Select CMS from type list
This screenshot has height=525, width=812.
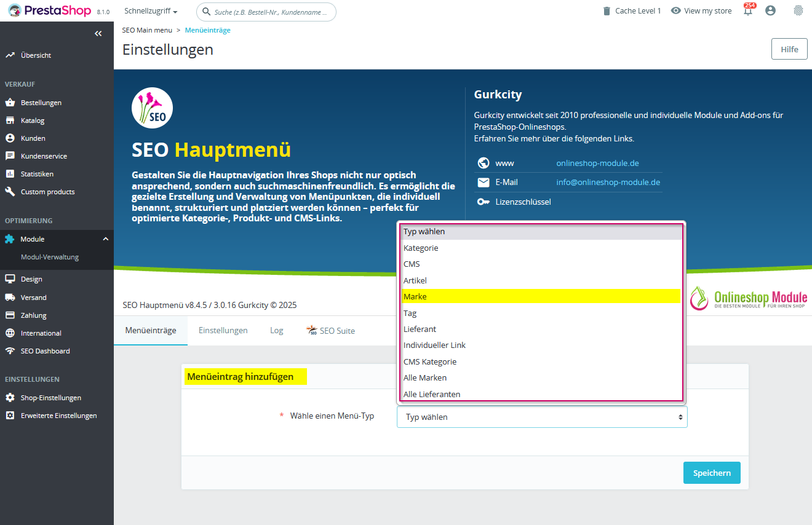tap(541, 264)
